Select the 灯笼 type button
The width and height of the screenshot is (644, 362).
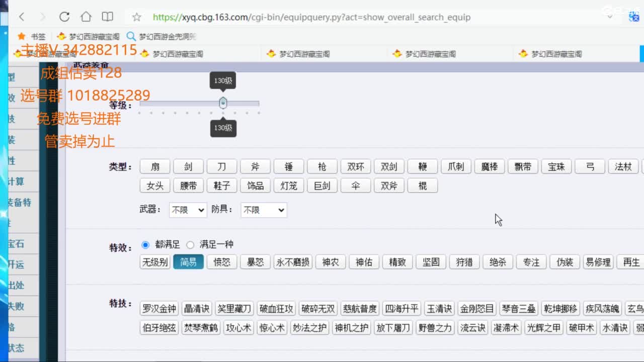click(289, 186)
